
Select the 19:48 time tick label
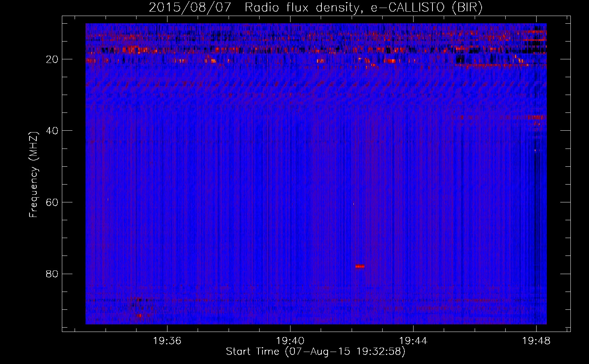[536, 341]
